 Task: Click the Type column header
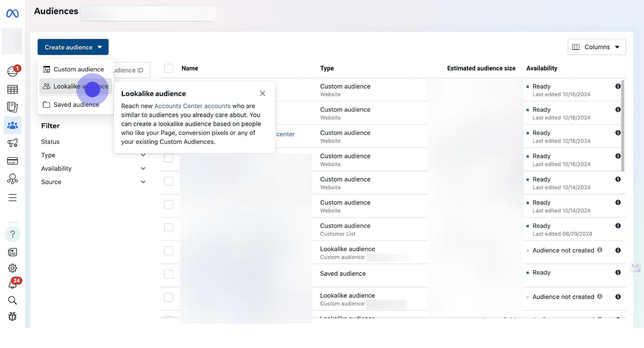(x=327, y=68)
